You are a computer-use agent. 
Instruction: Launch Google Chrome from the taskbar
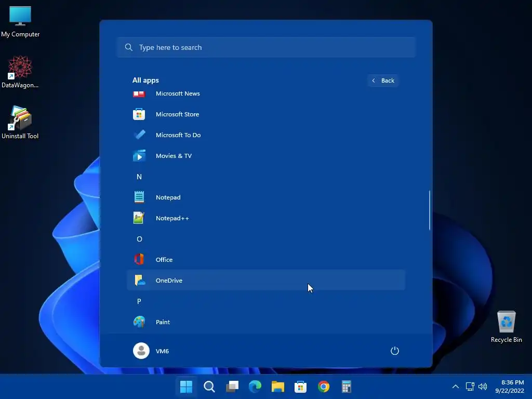(324, 387)
